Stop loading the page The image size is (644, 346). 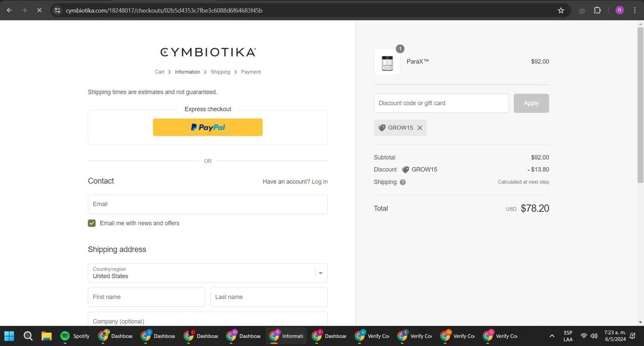[39, 10]
